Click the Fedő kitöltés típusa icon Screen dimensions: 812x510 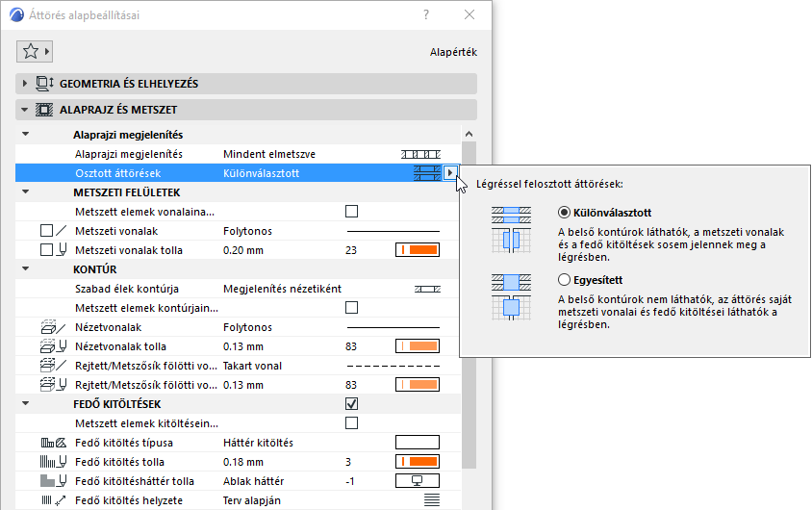point(53,443)
